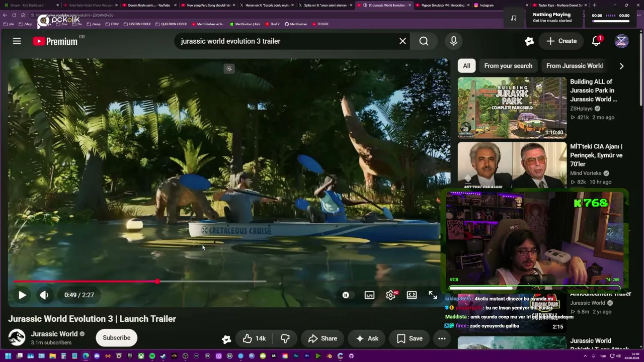
Task: Subscribe to the Jurassic World channel
Action: point(117,338)
